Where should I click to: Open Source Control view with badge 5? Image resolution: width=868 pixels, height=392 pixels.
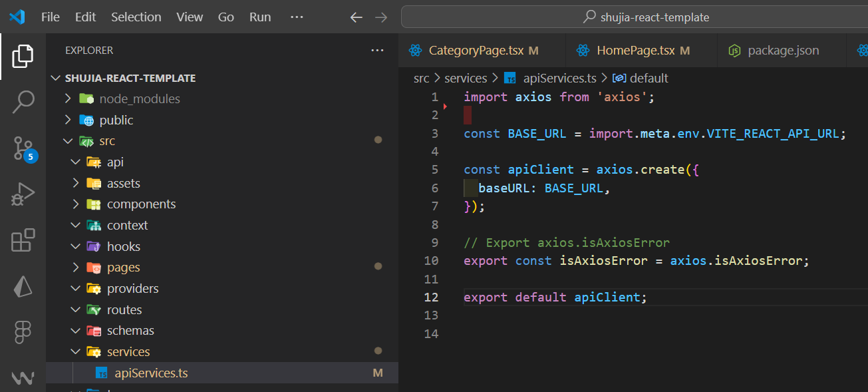23,149
